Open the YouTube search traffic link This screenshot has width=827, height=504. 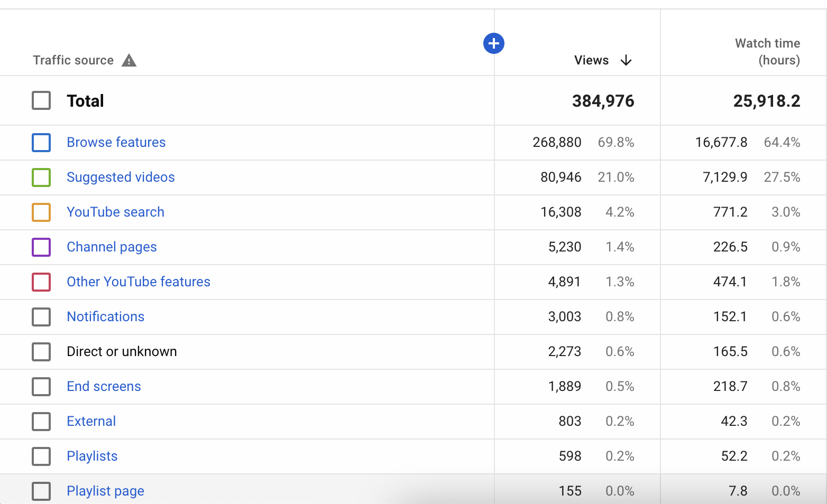115,212
